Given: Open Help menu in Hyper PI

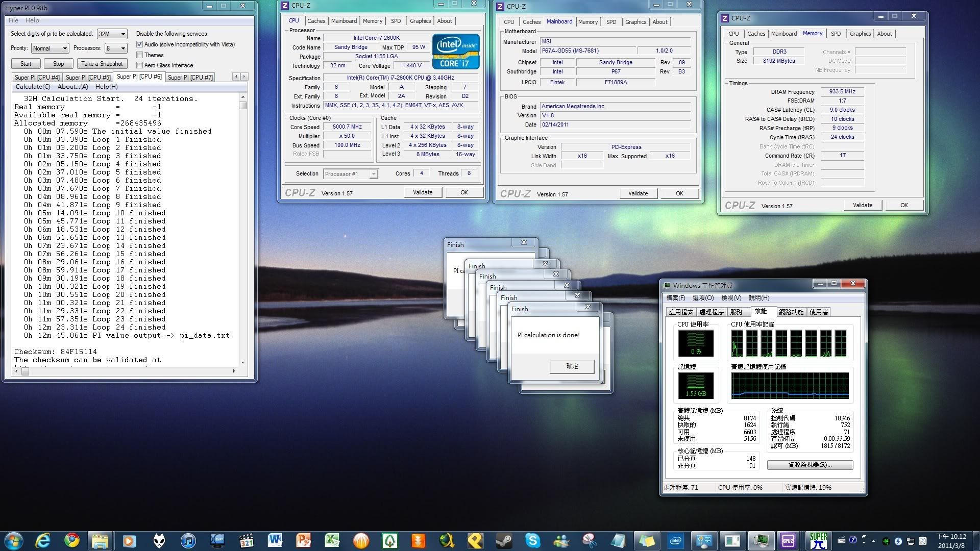Looking at the screenshot, I should tap(32, 20).
